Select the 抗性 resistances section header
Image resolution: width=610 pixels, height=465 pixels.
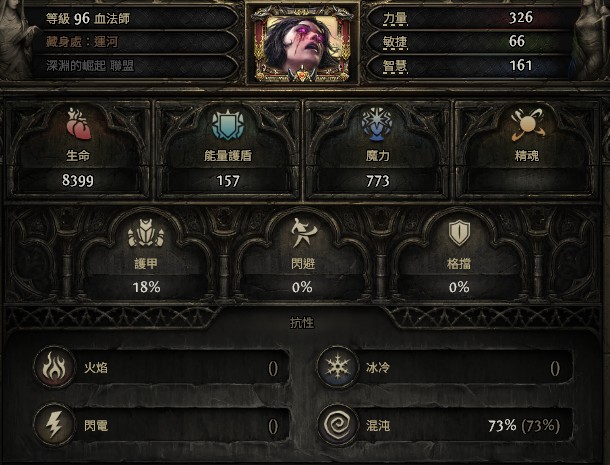tap(302, 323)
